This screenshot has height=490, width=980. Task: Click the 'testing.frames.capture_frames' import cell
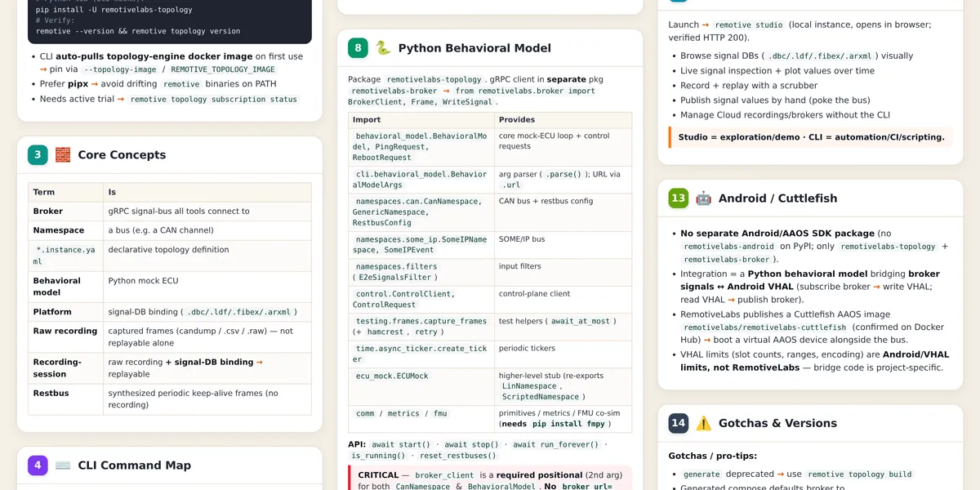(x=421, y=327)
